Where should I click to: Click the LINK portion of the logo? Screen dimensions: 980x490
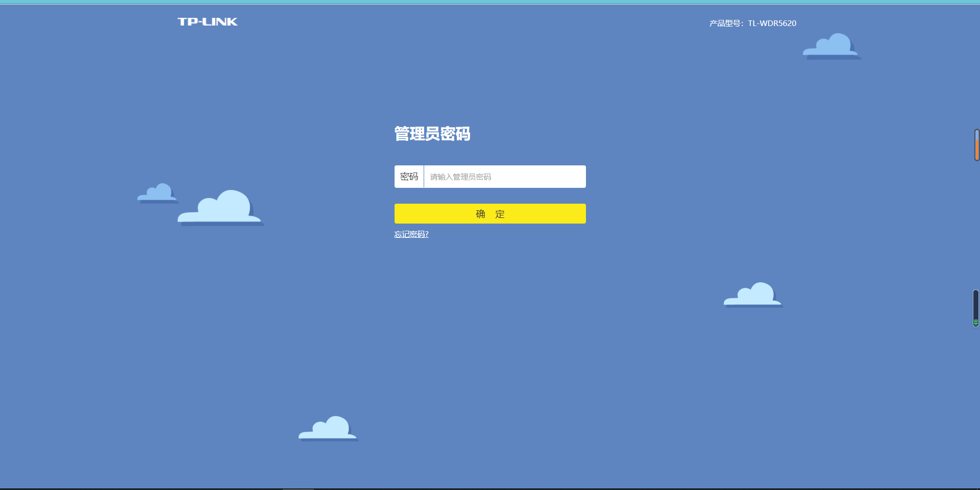point(220,21)
